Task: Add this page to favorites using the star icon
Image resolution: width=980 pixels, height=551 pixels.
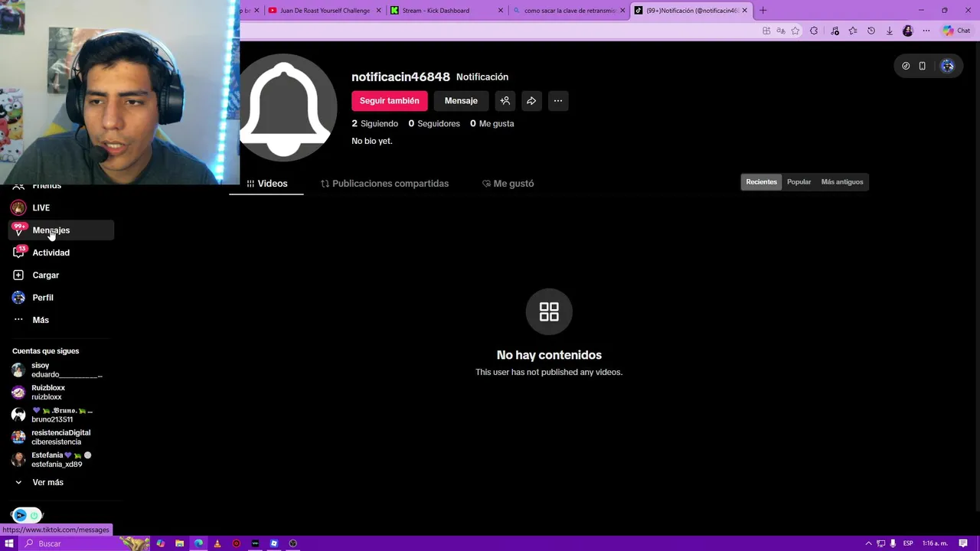Action: (x=795, y=31)
